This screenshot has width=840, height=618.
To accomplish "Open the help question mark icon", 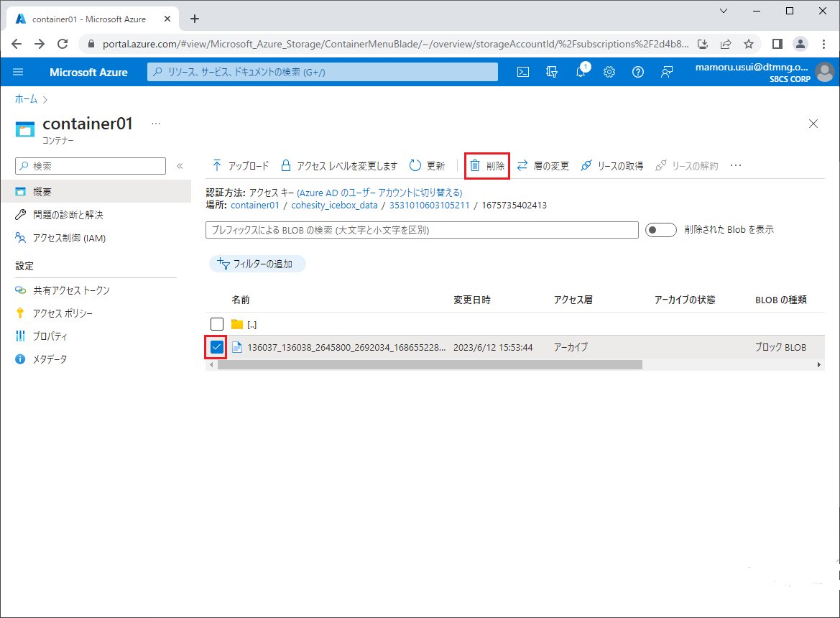I will coord(638,72).
